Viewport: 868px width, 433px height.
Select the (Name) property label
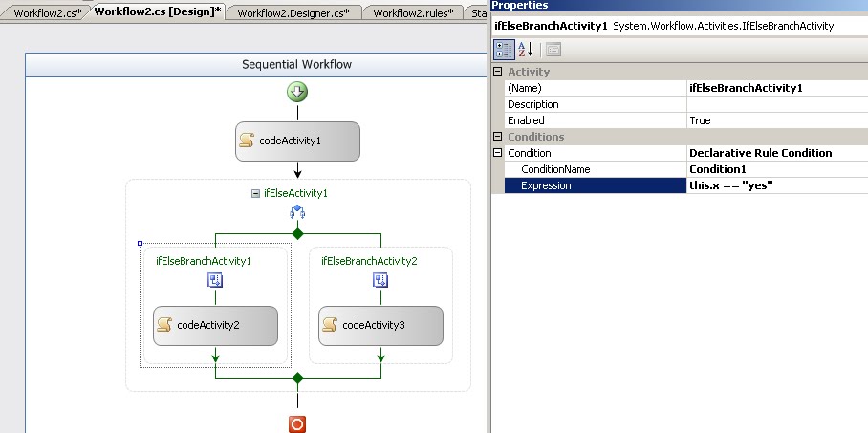[x=524, y=88]
